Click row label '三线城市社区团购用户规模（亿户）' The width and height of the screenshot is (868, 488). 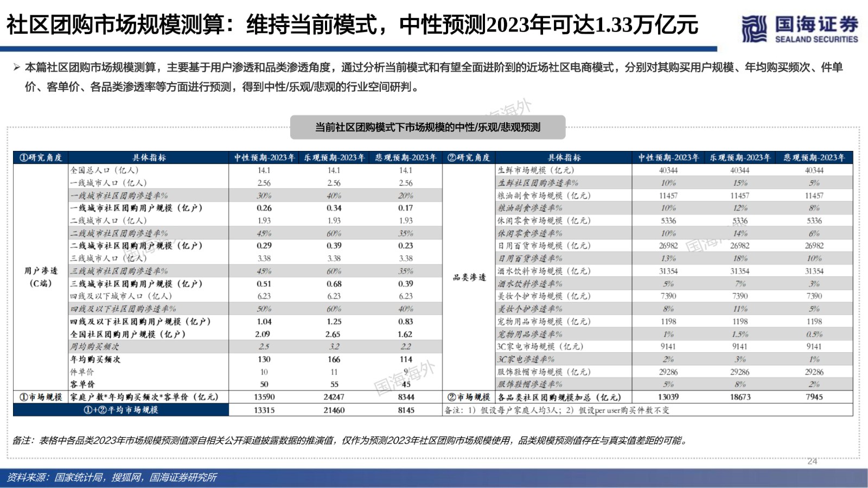136,283
